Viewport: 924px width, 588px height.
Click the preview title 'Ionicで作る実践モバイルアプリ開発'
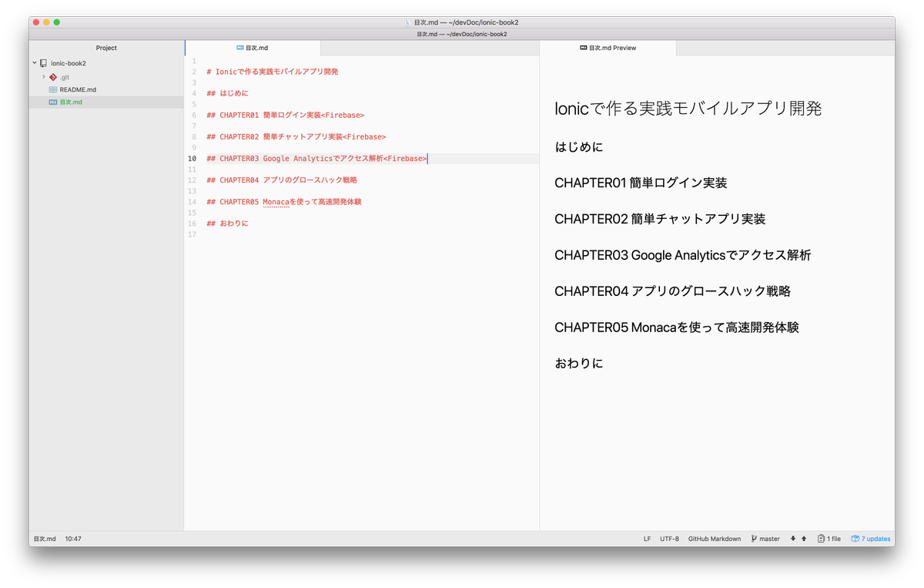688,109
